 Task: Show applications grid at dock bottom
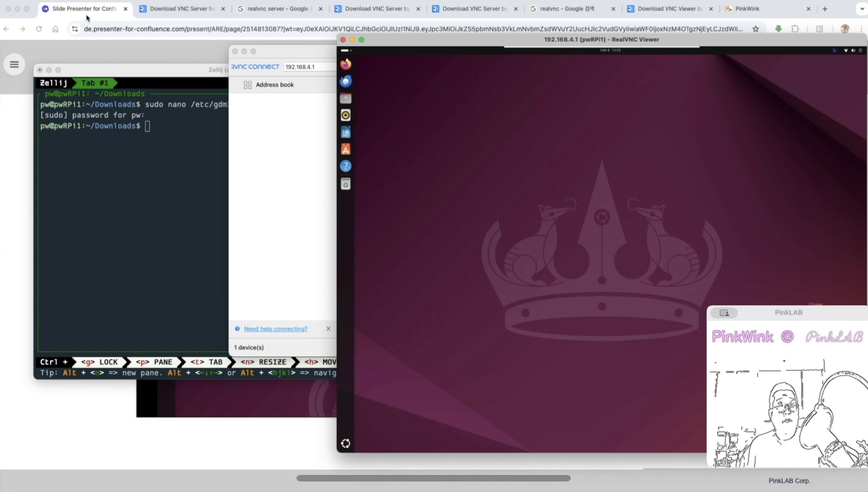(345, 443)
